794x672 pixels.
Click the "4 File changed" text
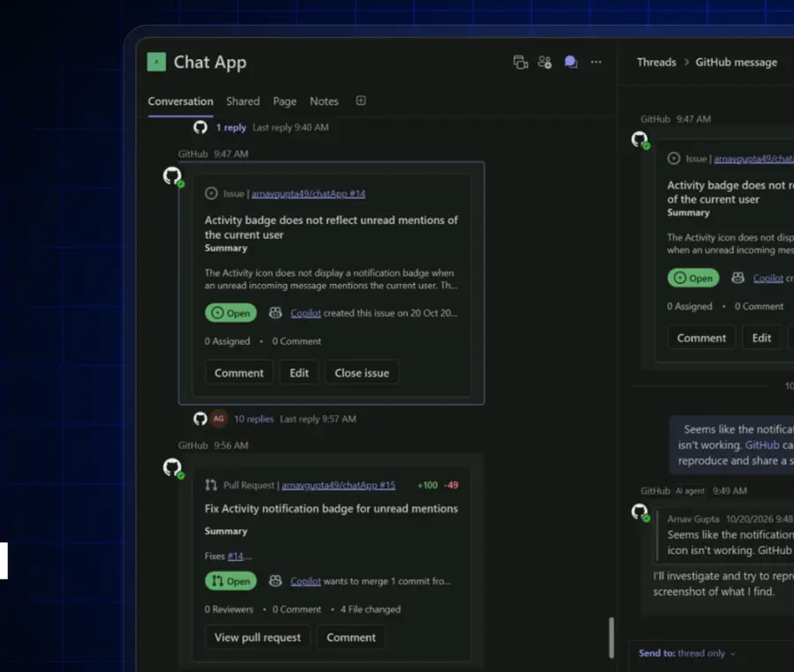371,609
